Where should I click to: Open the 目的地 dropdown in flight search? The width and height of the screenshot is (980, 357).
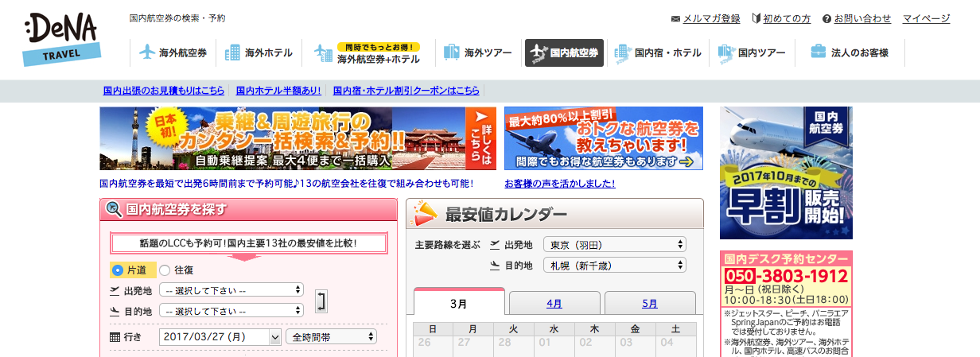pos(231,310)
